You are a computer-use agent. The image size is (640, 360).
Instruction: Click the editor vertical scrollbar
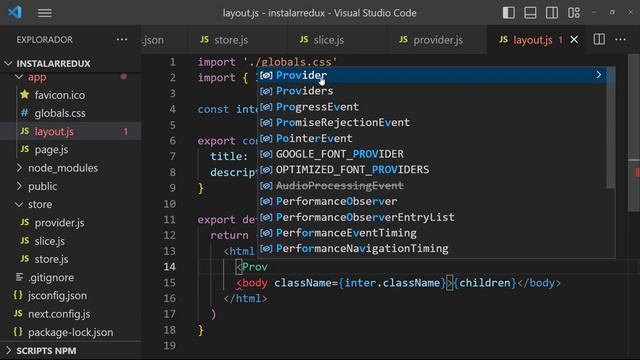634,133
